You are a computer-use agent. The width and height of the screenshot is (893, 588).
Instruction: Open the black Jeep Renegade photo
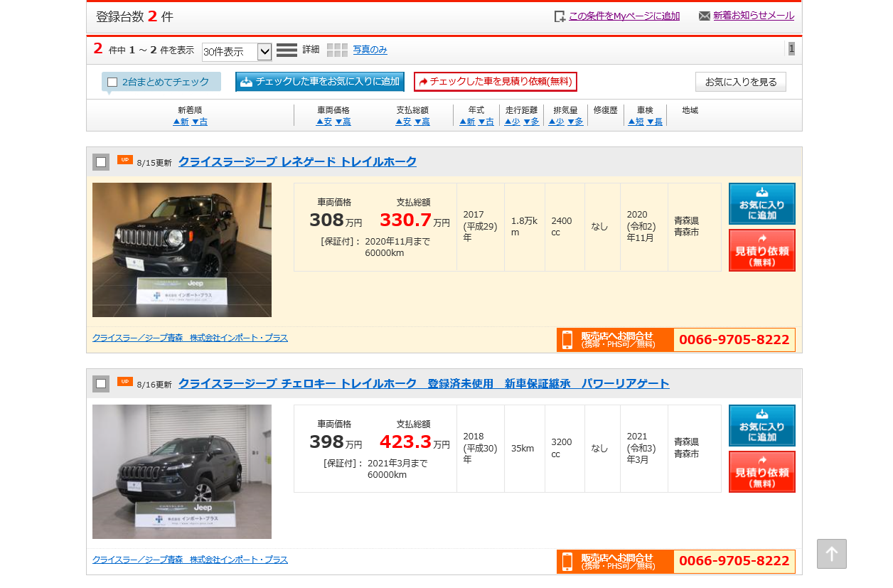(182, 250)
